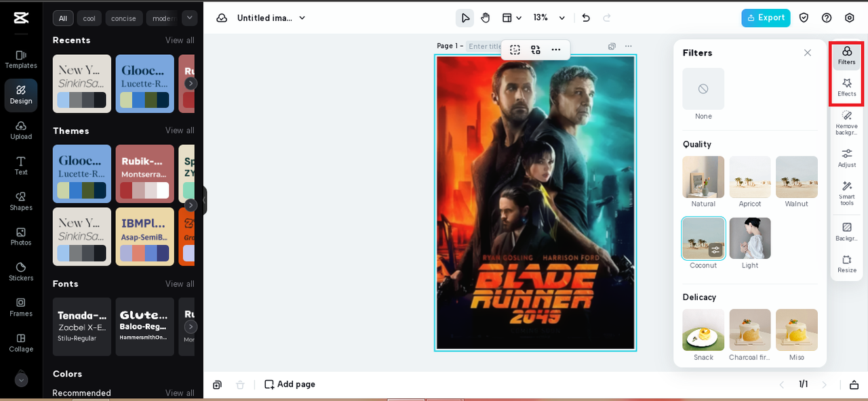Select the pointer selection tool
The image size is (868, 401).
[x=465, y=18]
